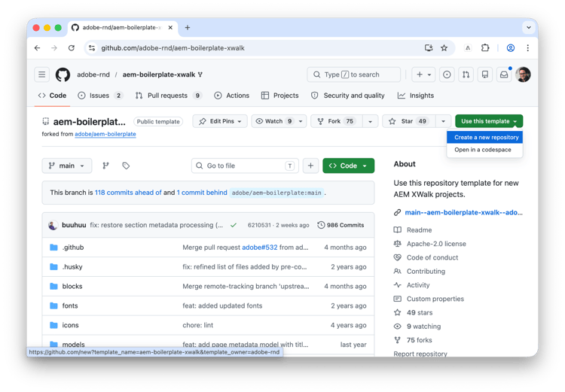Toggle the Use this template dropdown
This screenshot has width=565, height=392.
(x=489, y=121)
